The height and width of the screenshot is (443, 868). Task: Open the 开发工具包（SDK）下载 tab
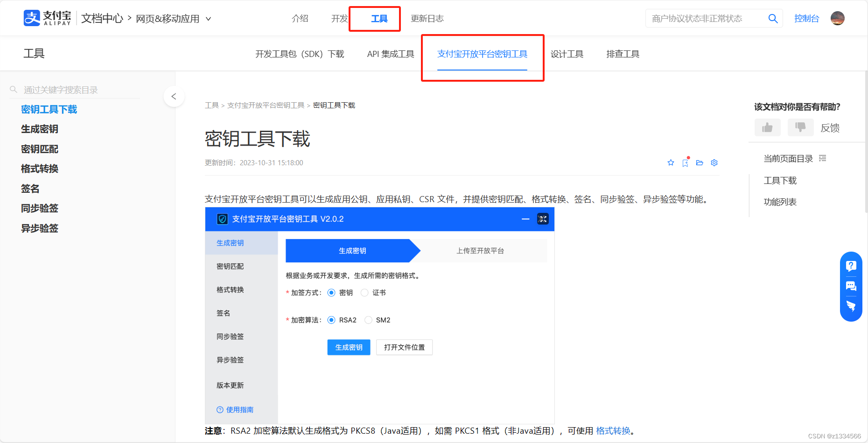coord(300,54)
